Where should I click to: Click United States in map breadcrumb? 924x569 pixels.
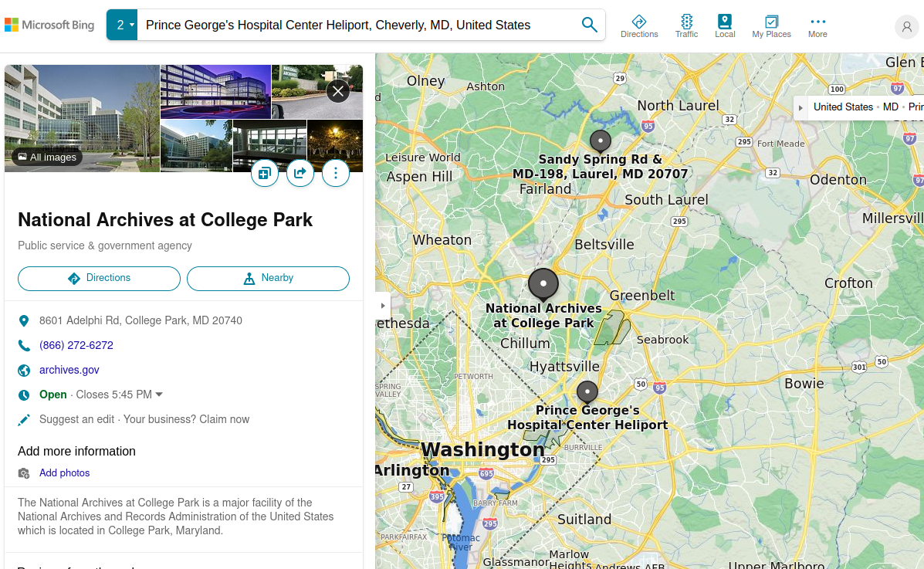tap(843, 107)
